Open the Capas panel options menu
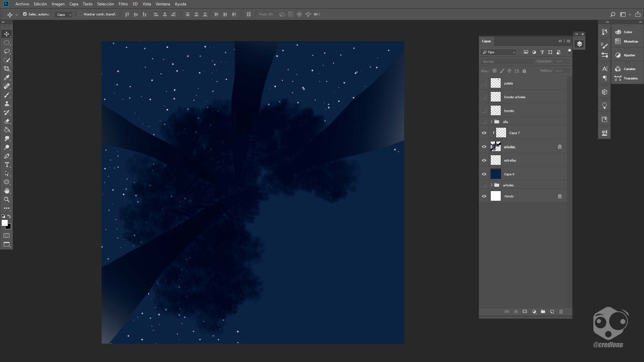Viewport: 644px width, 362px height. 569,41
